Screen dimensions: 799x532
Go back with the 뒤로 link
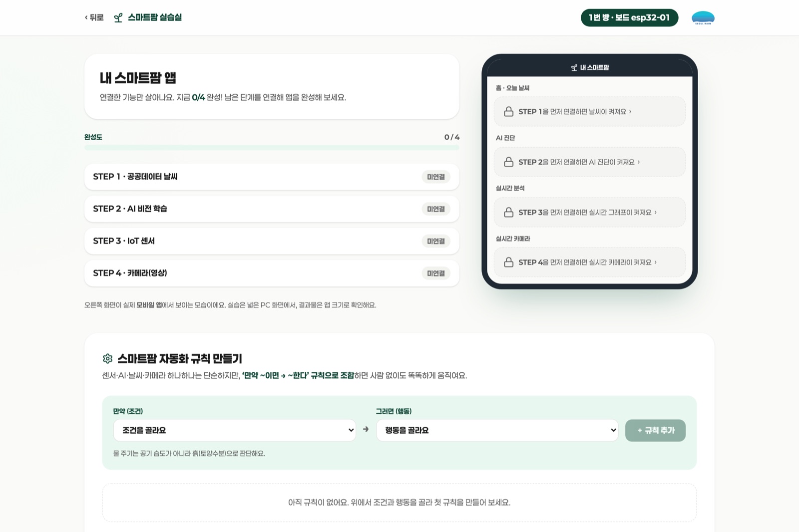94,17
